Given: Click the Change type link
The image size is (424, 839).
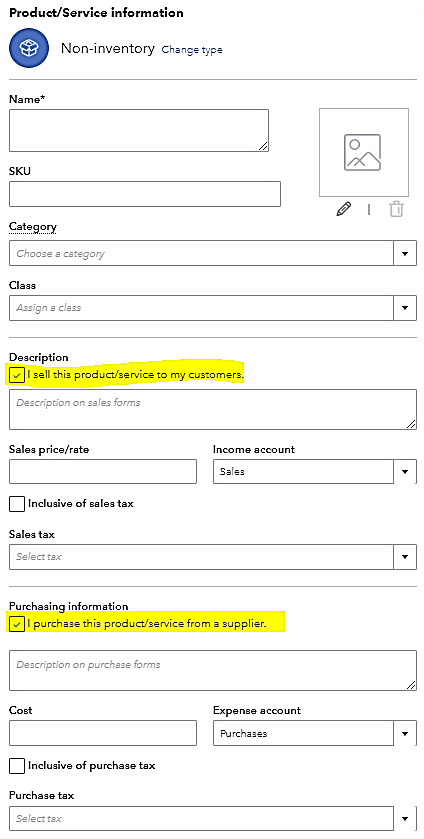Looking at the screenshot, I should coord(192,50).
